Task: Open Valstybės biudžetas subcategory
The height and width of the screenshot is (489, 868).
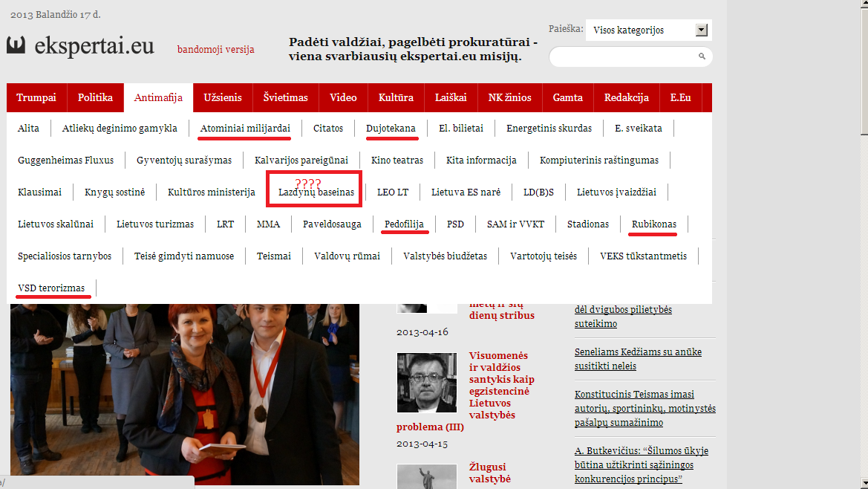Action: [x=446, y=256]
